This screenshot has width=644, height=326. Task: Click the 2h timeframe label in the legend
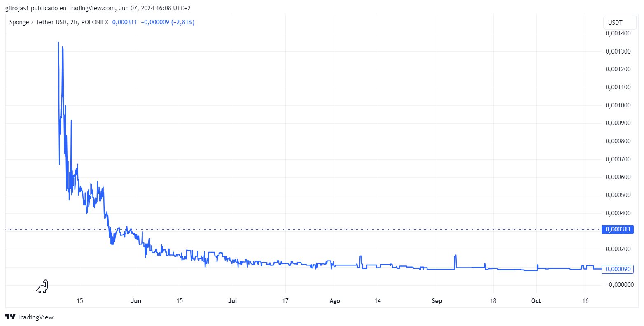[x=73, y=22]
